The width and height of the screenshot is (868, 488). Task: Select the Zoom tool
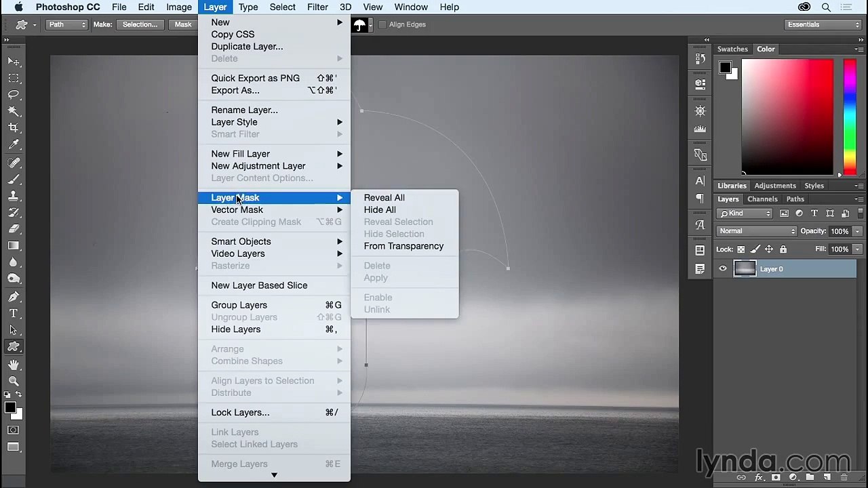pyautogui.click(x=14, y=381)
